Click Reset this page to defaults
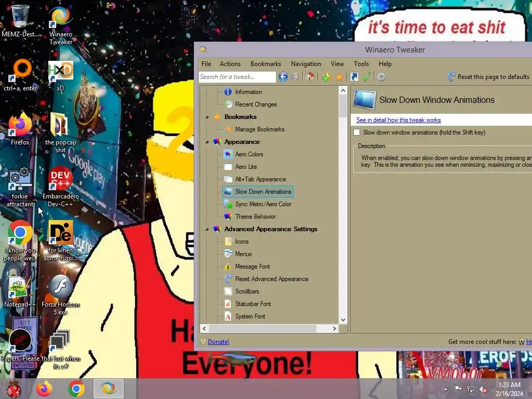This screenshot has width=532, height=399. pyautogui.click(x=488, y=77)
